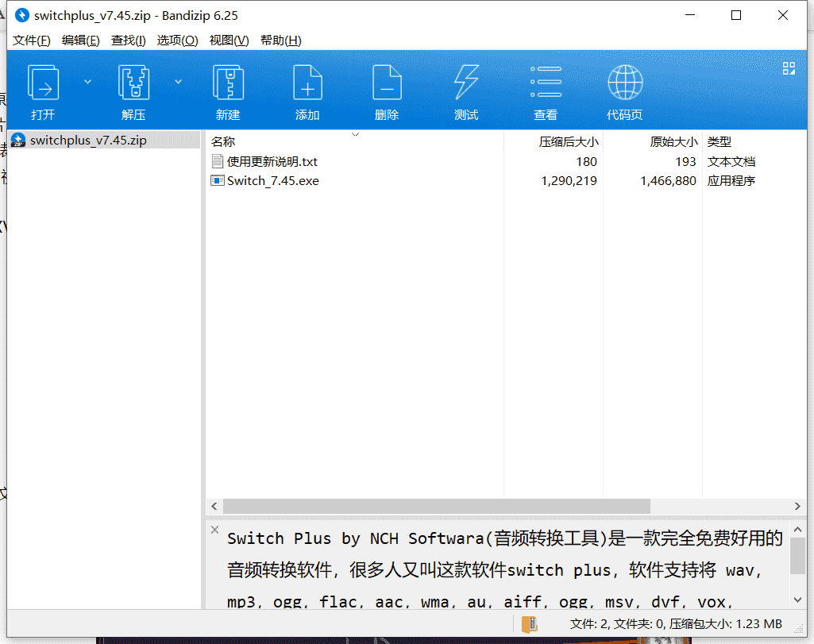Select the file Switch_7.45.exe

273,180
